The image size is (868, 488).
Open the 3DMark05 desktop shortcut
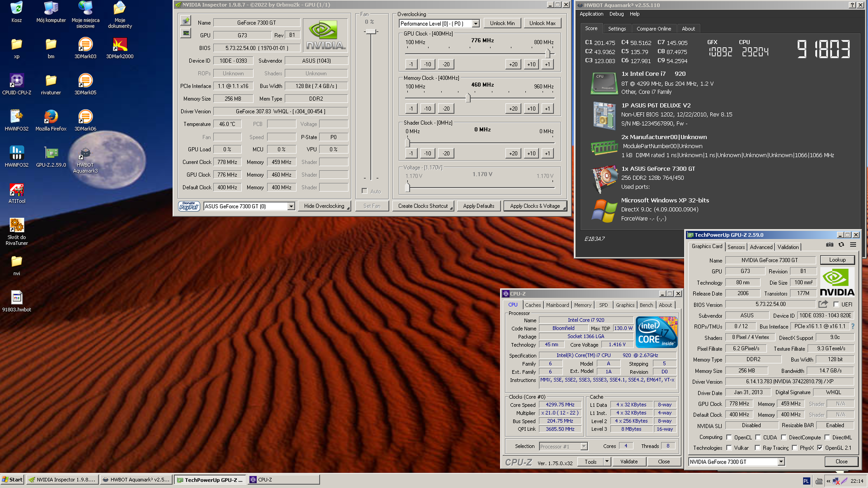click(x=85, y=84)
